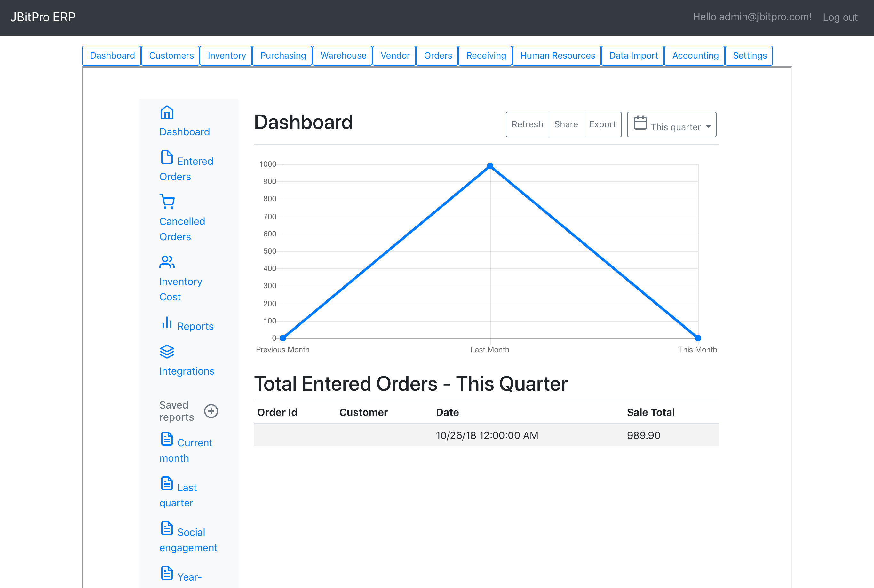Click the JBitPro ERP brand link
This screenshot has height=588, width=874.
(x=43, y=17)
